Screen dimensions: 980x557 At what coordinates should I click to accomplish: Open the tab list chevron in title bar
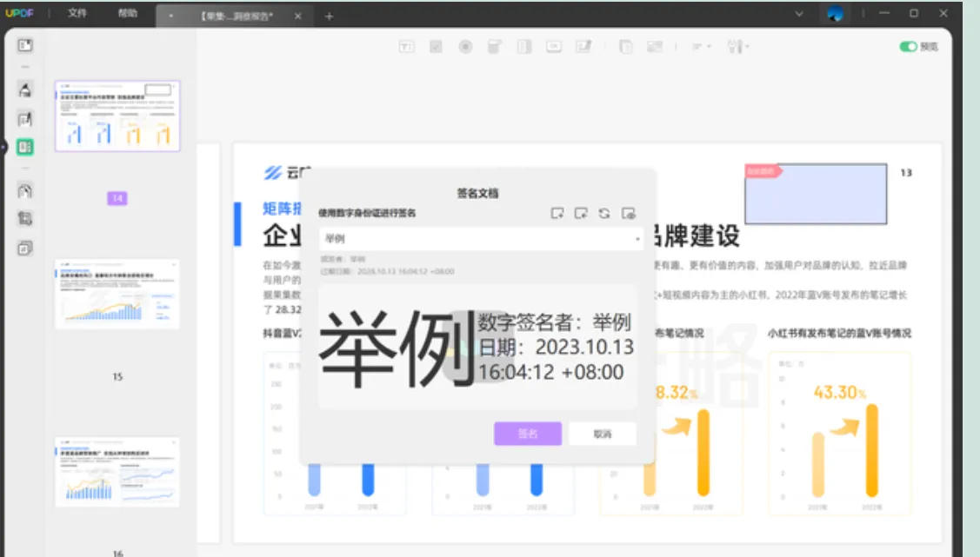tap(799, 13)
